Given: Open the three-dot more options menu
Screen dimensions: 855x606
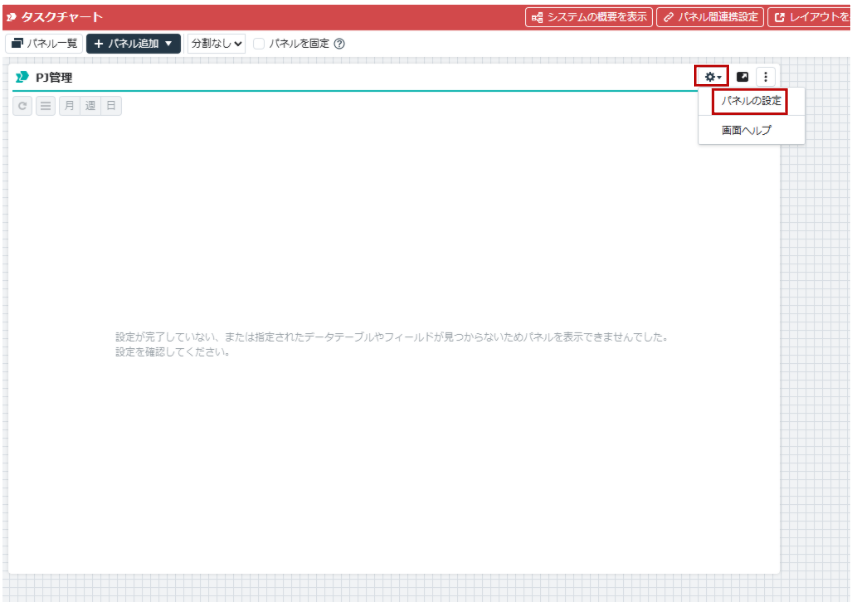Looking at the screenshot, I should [766, 76].
